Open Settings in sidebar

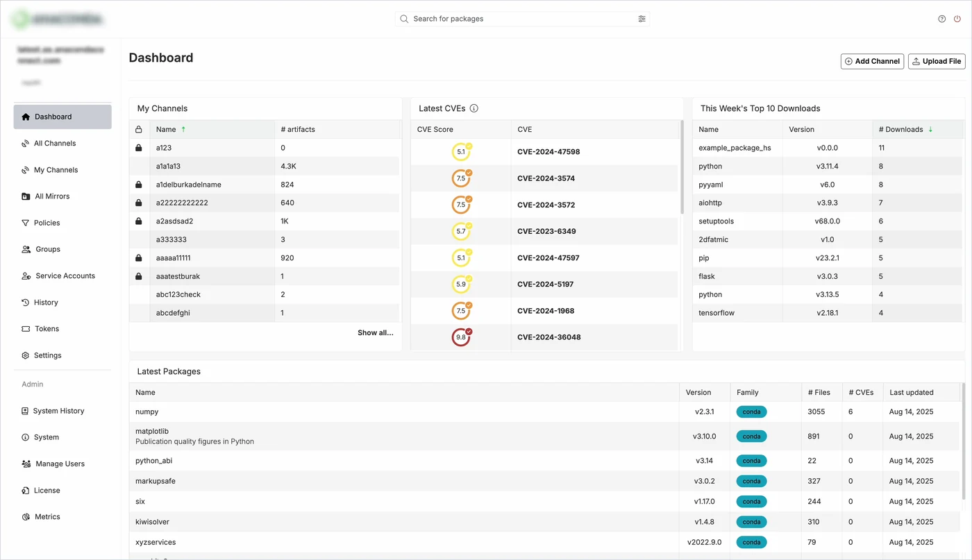[x=62, y=355]
